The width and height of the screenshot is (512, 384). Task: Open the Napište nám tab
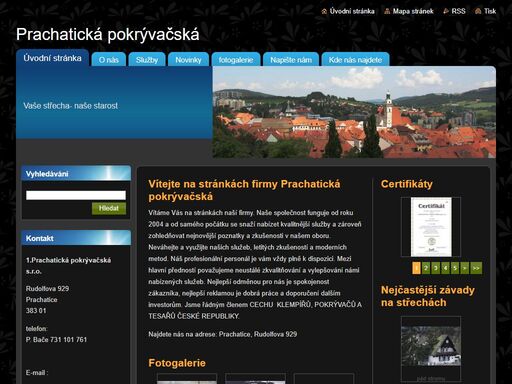coord(291,59)
